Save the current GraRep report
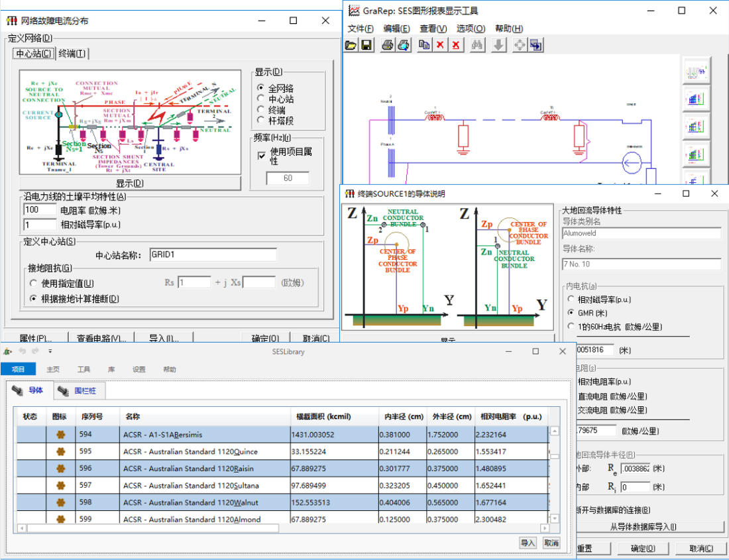 pos(366,45)
